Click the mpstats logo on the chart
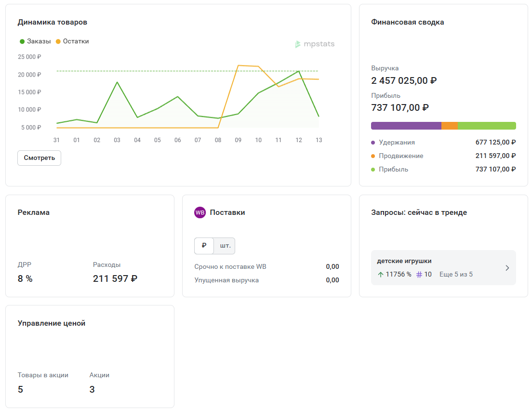Screen dimensions: 532x410 pyautogui.click(x=315, y=44)
